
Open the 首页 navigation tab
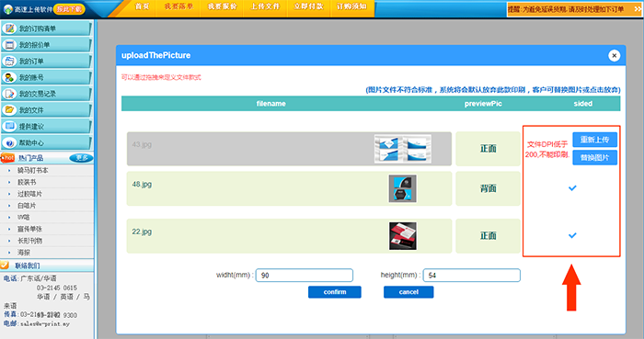pyautogui.click(x=142, y=6)
